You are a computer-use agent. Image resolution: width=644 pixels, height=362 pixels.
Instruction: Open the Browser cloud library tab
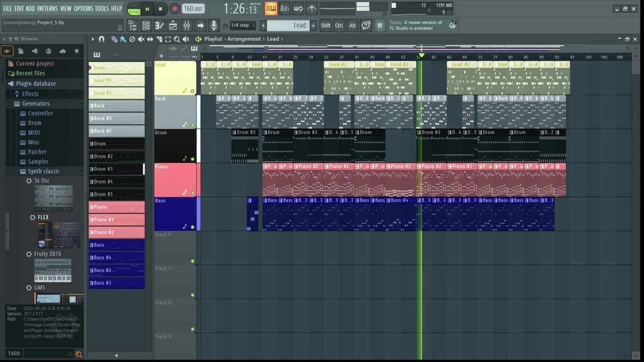tap(62, 51)
